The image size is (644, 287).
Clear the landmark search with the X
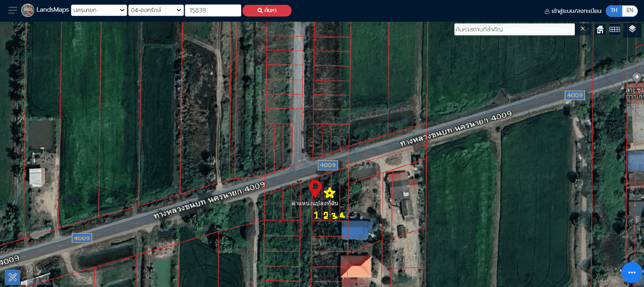(583, 29)
